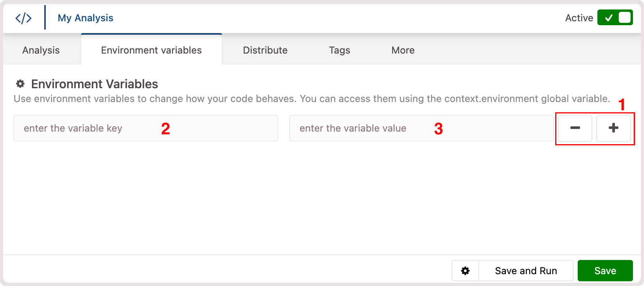Focus the variable key input field
Image resolution: width=644 pixels, height=286 pixels.
point(146,128)
